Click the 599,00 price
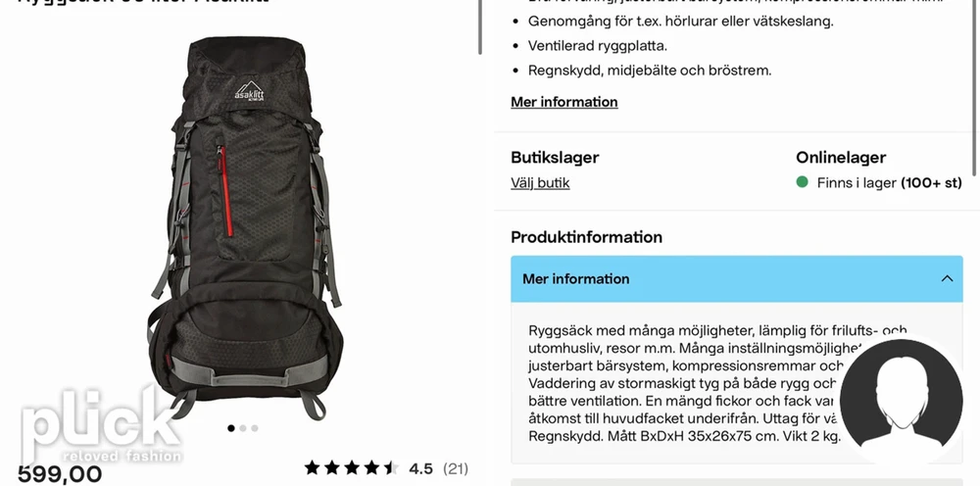980x486 pixels. point(60,475)
